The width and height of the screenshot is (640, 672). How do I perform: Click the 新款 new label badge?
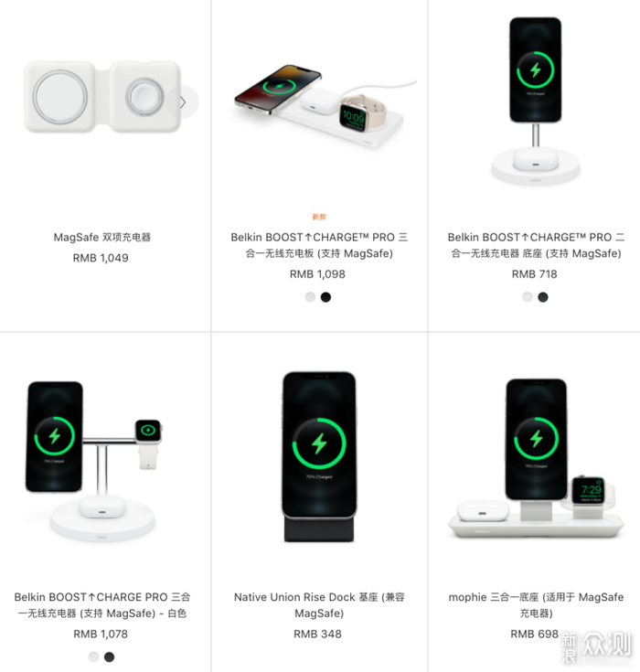319,217
